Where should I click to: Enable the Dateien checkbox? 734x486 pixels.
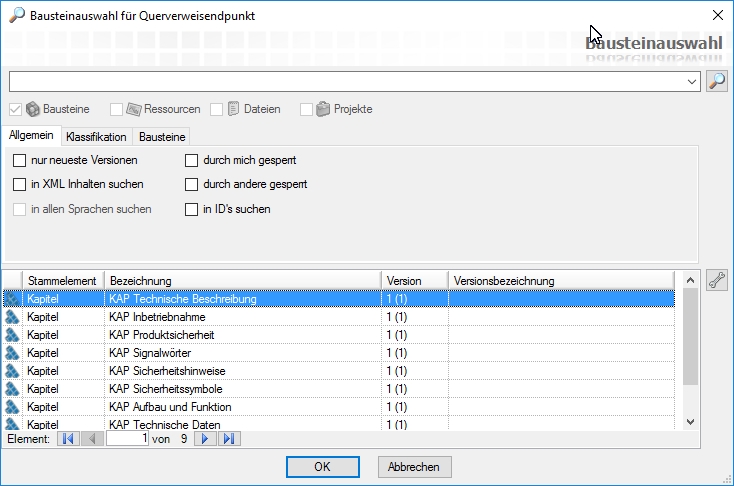pos(216,110)
